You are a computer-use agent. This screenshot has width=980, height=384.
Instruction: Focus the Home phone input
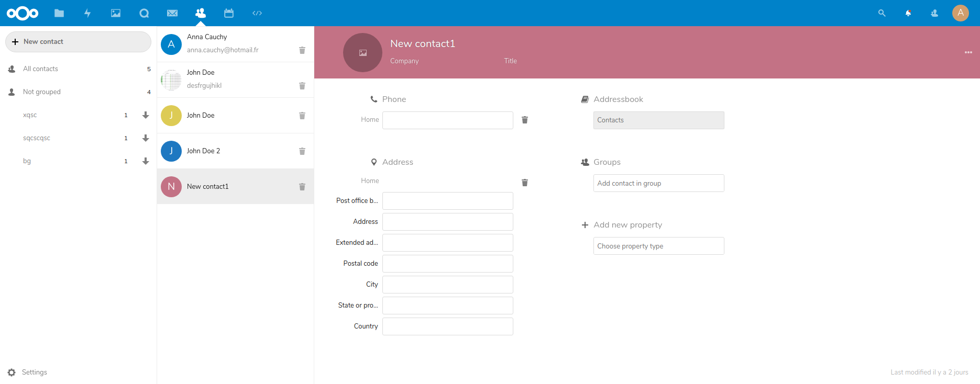point(448,120)
